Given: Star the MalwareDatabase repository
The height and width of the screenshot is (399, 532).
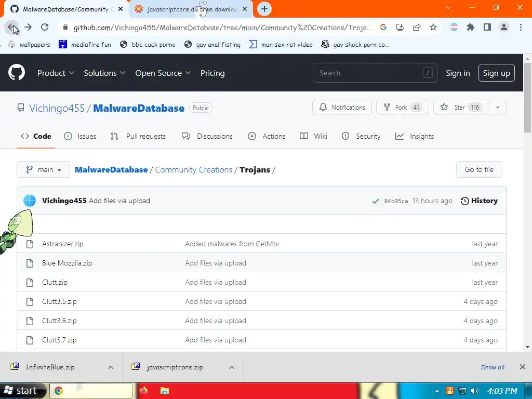Looking at the screenshot, I should 461,108.
